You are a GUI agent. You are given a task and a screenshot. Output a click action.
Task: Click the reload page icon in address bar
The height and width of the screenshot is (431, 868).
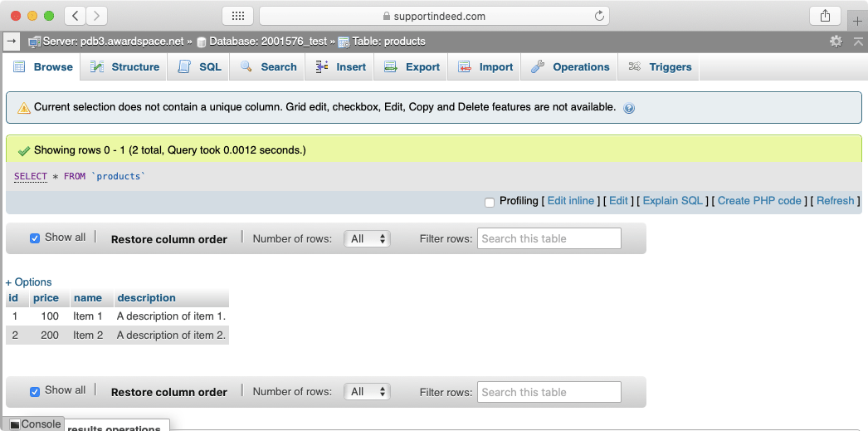pyautogui.click(x=599, y=16)
